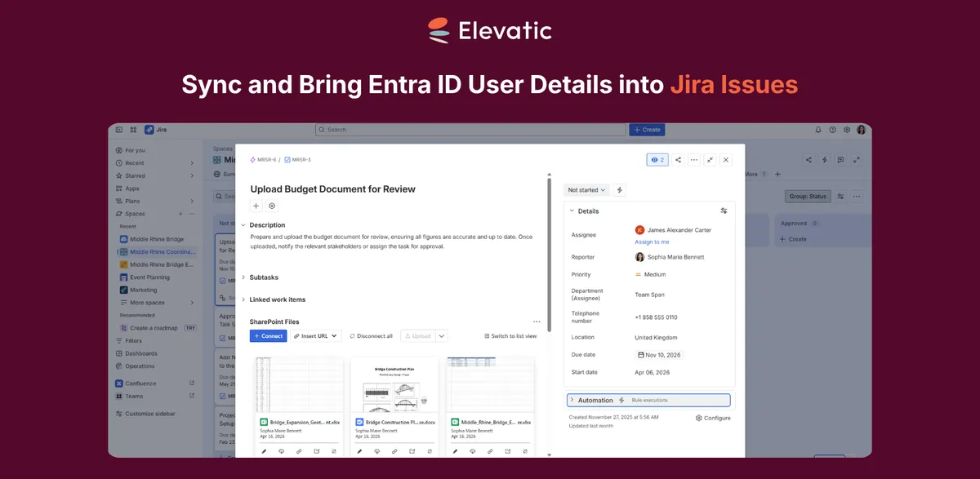Screen dimensions: 980x479
Task: Add a new space with plus icon
Action: [x=180, y=214]
